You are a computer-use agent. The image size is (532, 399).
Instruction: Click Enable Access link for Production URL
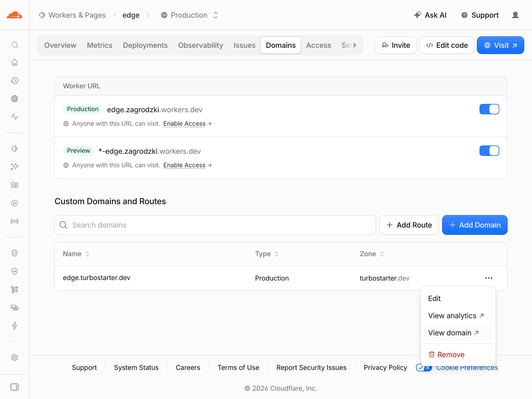pyautogui.click(x=187, y=124)
